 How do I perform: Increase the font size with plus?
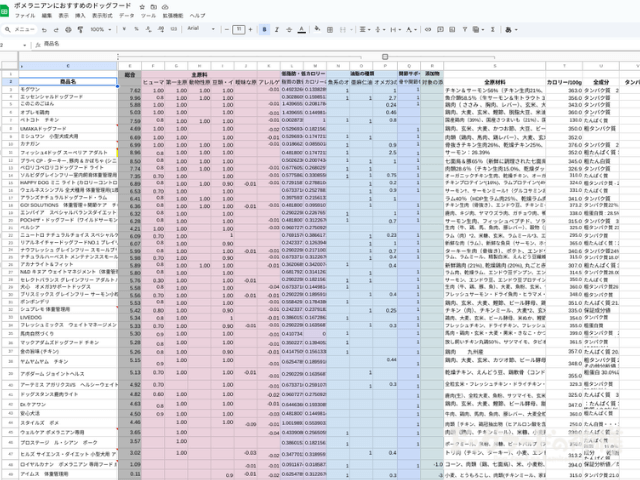click(x=250, y=29)
